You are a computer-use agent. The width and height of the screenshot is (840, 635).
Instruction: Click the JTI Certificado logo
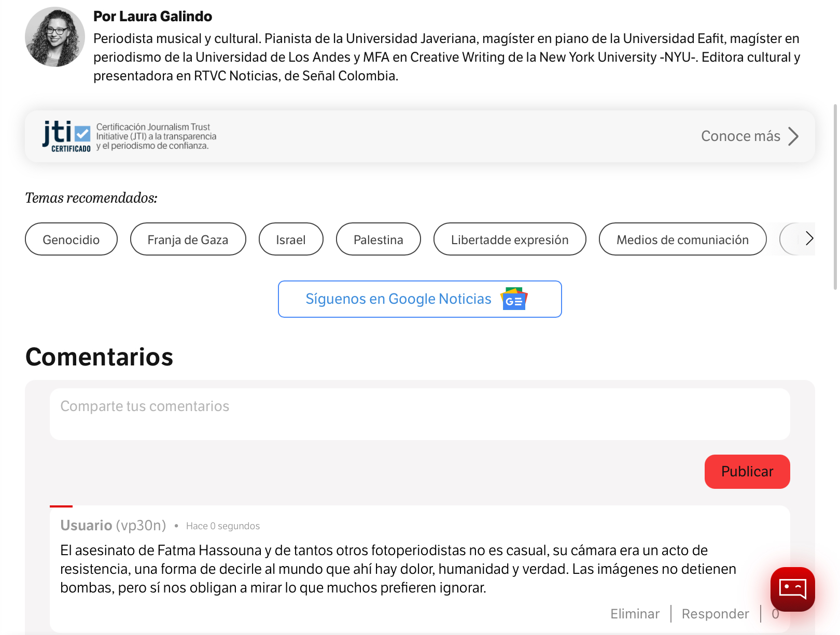point(66,136)
